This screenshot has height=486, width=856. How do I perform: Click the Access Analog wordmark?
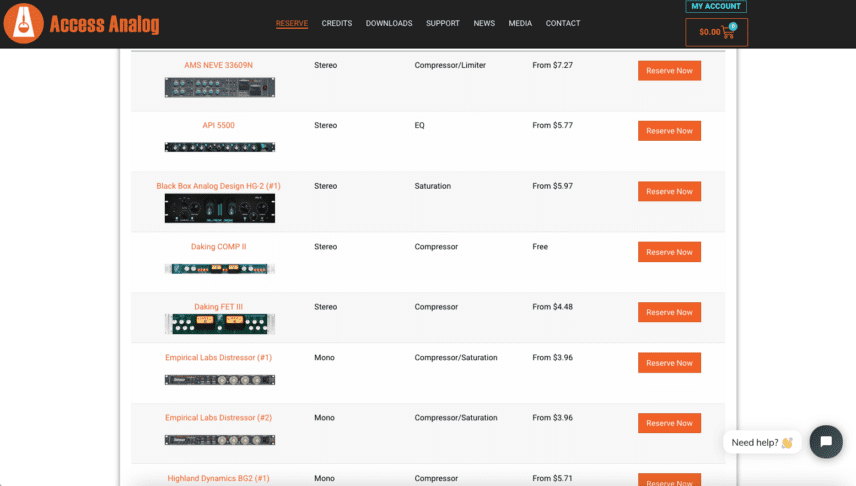104,25
